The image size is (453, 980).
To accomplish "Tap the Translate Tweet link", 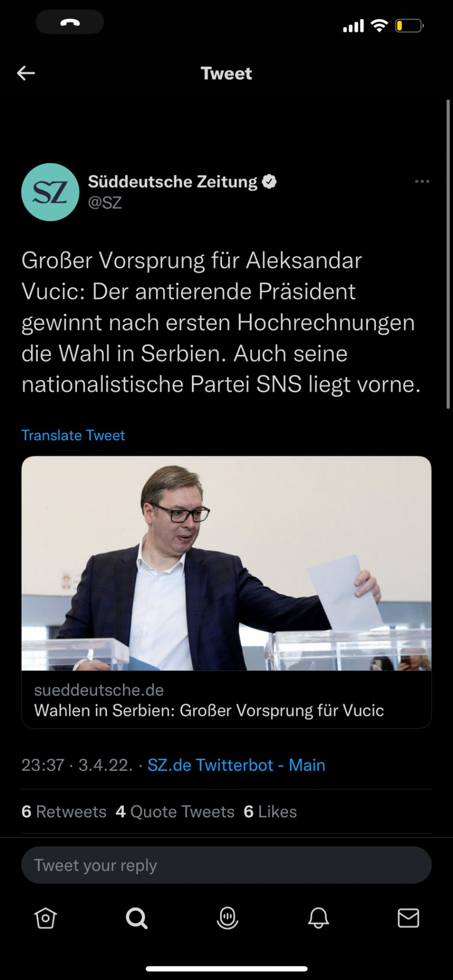I will coord(73,435).
